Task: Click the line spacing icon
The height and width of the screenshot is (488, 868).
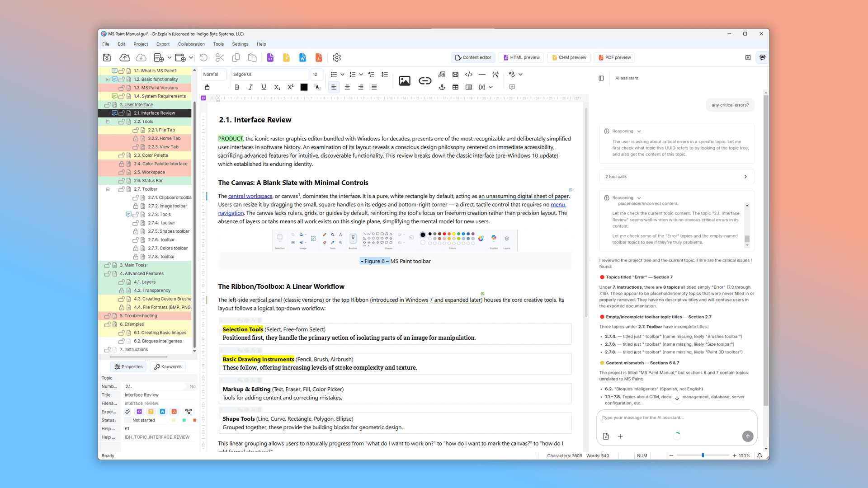Action: (385, 75)
